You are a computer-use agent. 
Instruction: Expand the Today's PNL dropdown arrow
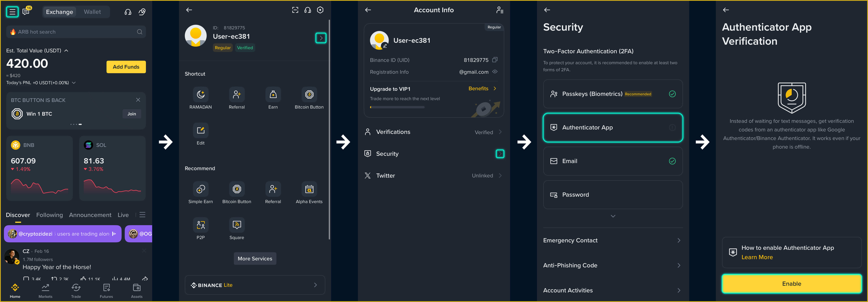pos(74,83)
